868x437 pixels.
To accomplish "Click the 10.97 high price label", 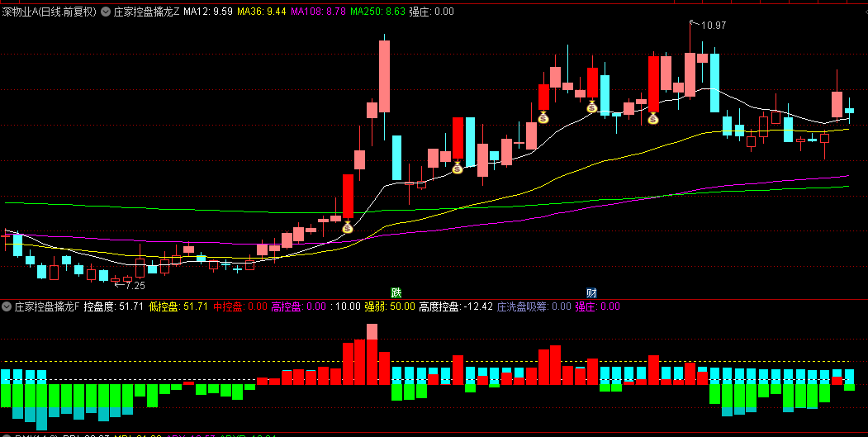I will click(713, 25).
